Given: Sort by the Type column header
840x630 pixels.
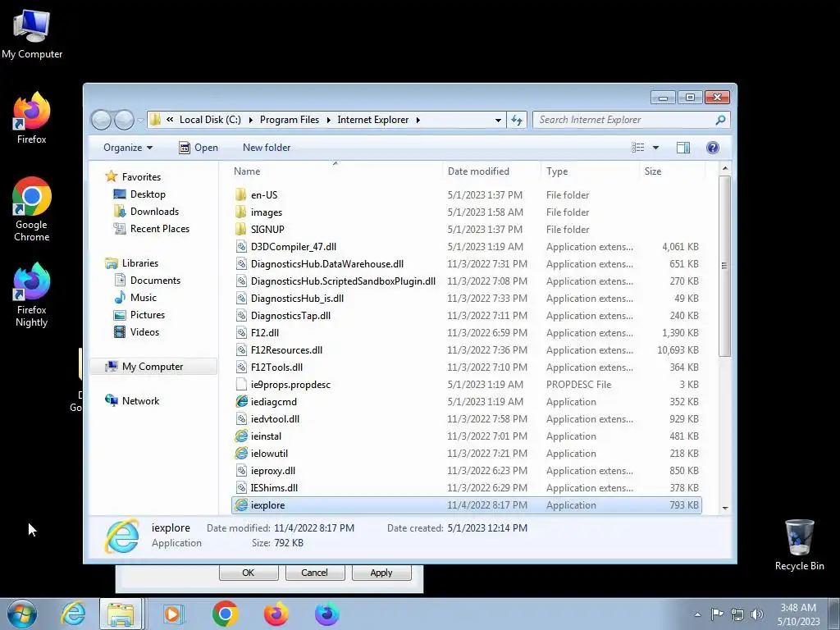Looking at the screenshot, I should click(590, 171).
